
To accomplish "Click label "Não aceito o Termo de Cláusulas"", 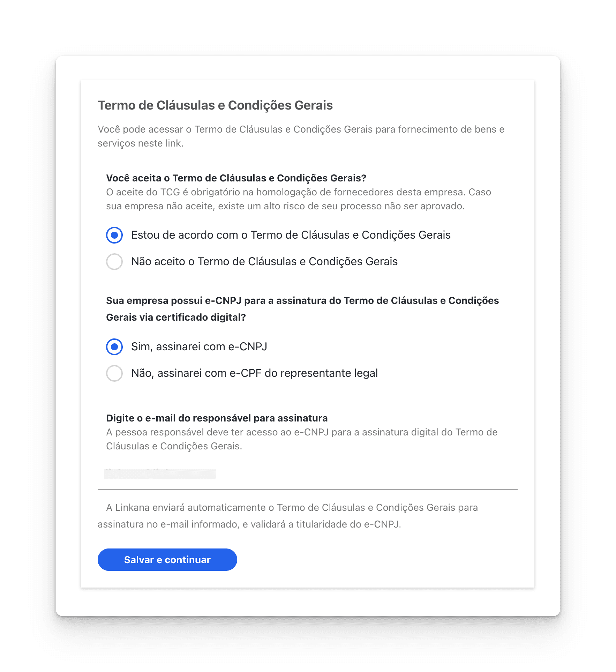I will coord(264,261).
